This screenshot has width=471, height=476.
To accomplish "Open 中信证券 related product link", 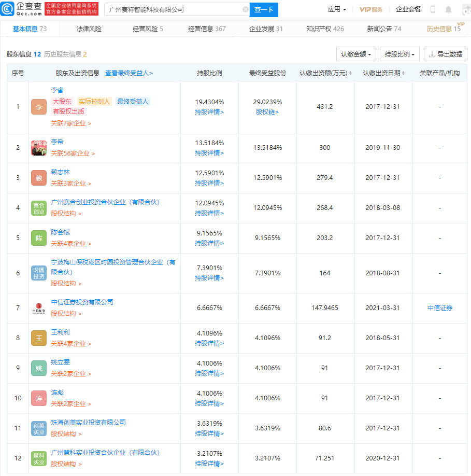I will (x=440, y=308).
